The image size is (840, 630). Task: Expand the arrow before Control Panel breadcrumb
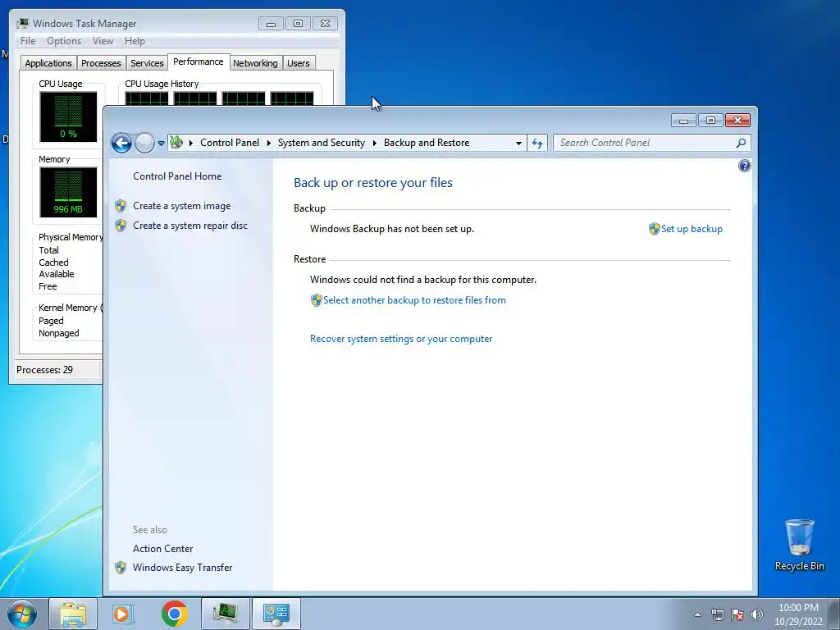190,143
